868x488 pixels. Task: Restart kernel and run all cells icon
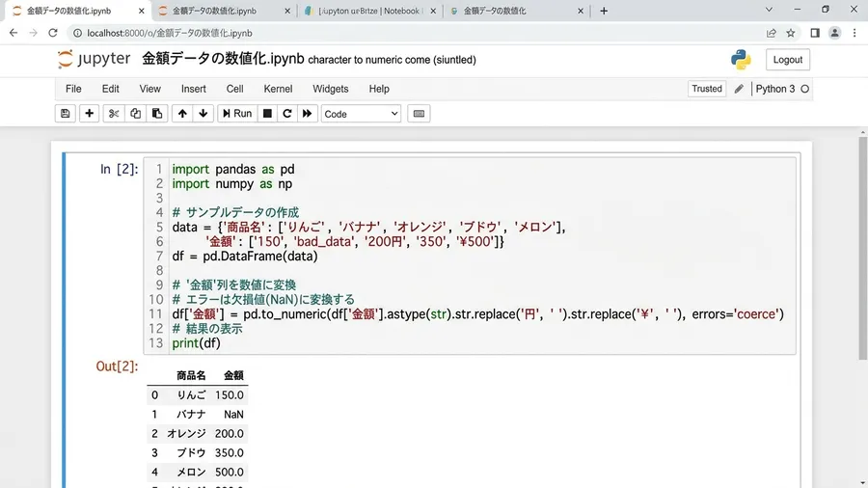click(x=308, y=114)
